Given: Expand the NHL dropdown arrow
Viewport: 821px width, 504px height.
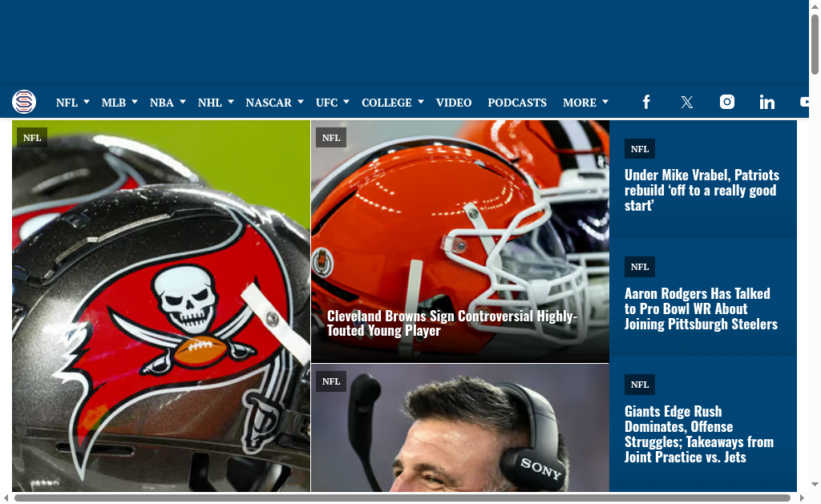Looking at the screenshot, I should (x=231, y=102).
